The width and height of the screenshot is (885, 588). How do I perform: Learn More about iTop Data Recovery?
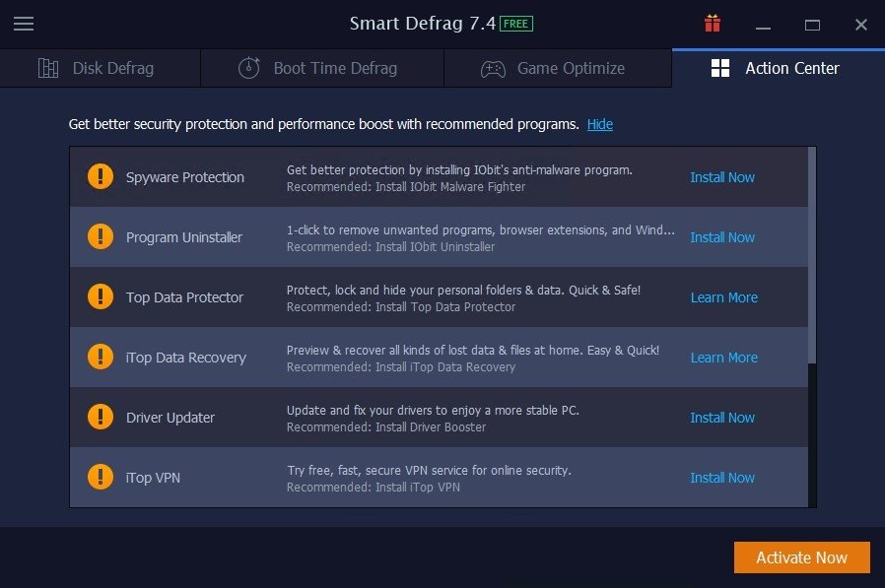(724, 358)
